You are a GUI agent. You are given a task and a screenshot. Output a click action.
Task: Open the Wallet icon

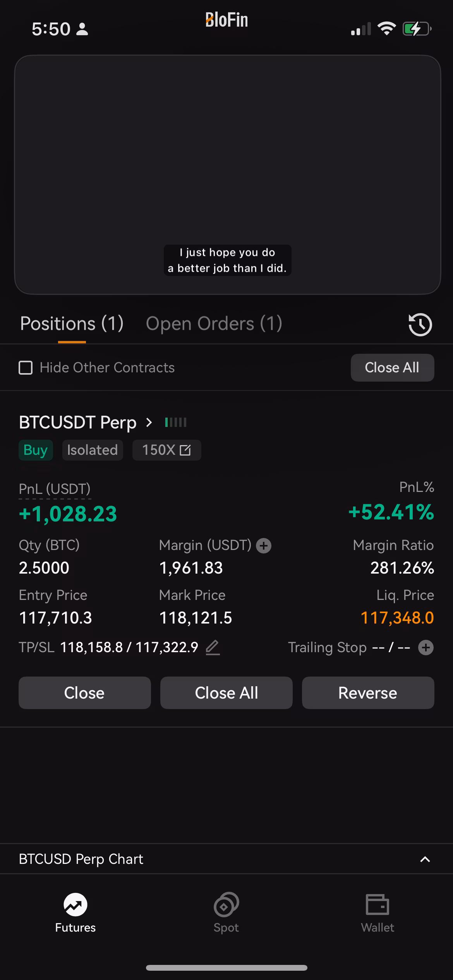coord(377,905)
